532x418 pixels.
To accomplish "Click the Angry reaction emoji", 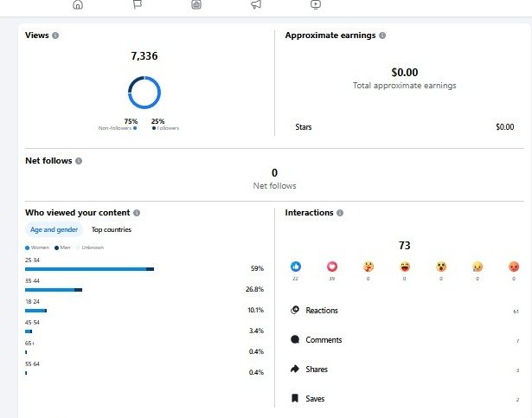I will point(513,266).
